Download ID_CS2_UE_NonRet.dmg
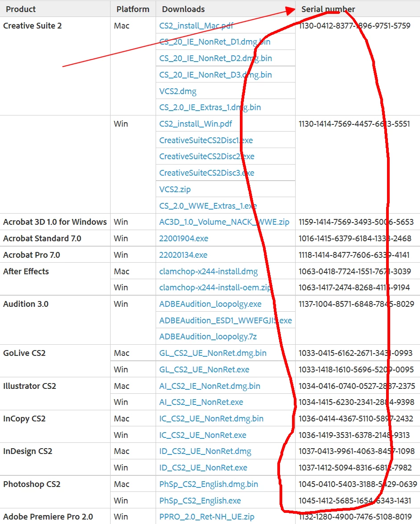The width and height of the screenshot is (420, 524). (x=205, y=451)
